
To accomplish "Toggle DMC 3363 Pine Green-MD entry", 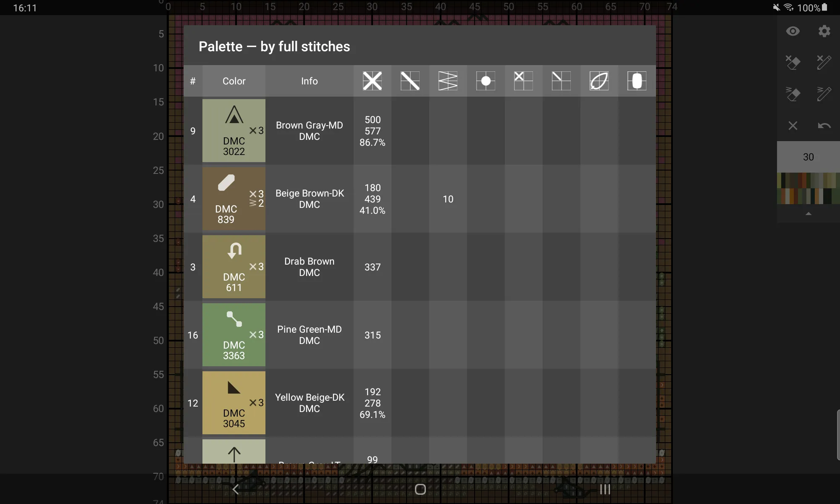I will click(234, 334).
